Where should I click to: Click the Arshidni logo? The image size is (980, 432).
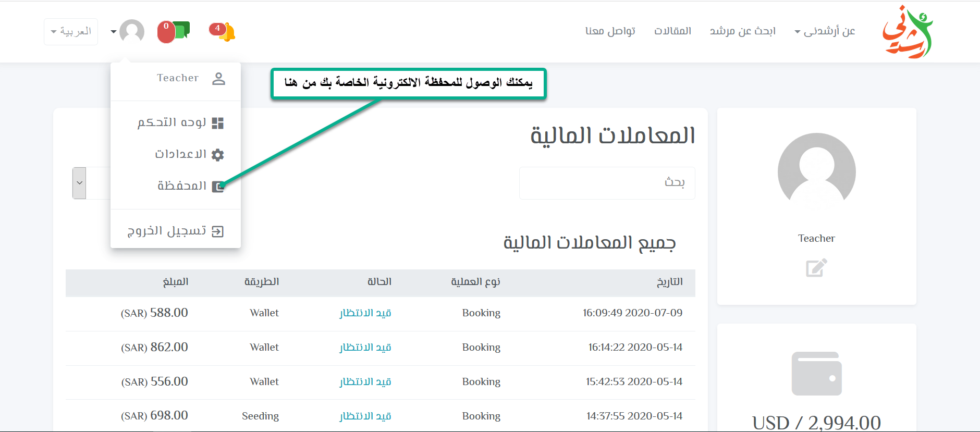pyautogui.click(x=907, y=32)
